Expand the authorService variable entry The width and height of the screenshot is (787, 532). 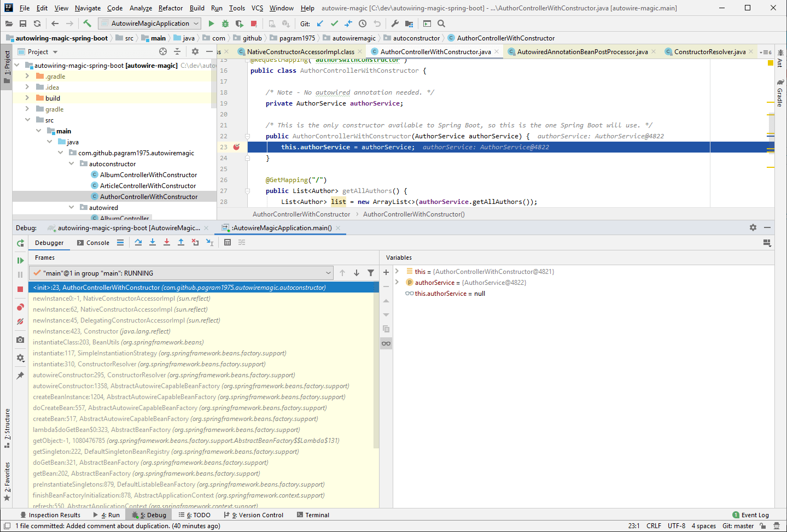pos(396,283)
